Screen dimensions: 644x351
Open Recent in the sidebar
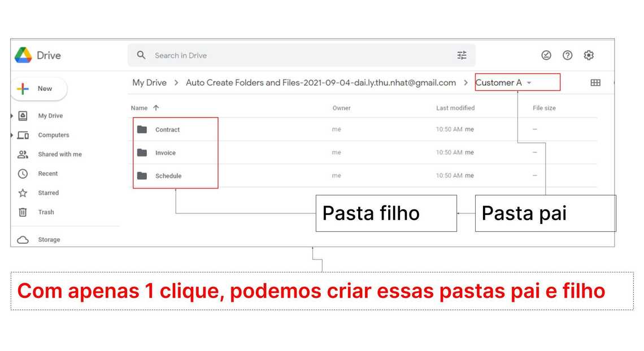point(48,173)
